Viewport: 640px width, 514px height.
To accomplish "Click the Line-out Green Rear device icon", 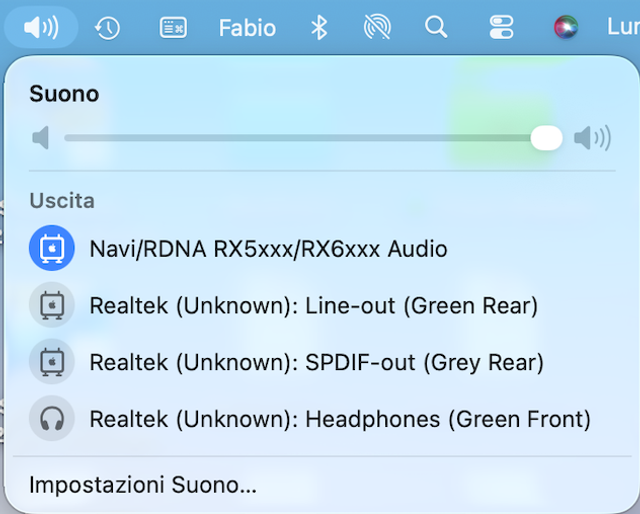I will tap(52, 305).
